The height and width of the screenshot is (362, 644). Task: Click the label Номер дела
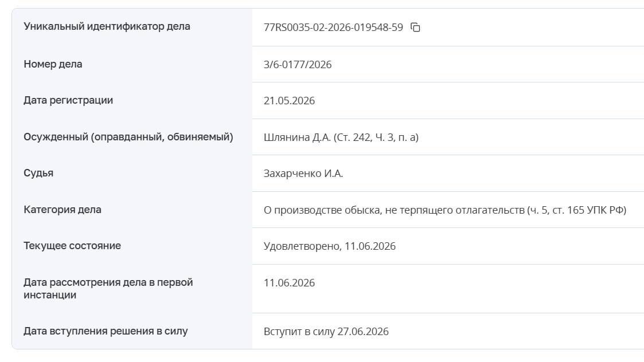pyautogui.click(x=53, y=64)
